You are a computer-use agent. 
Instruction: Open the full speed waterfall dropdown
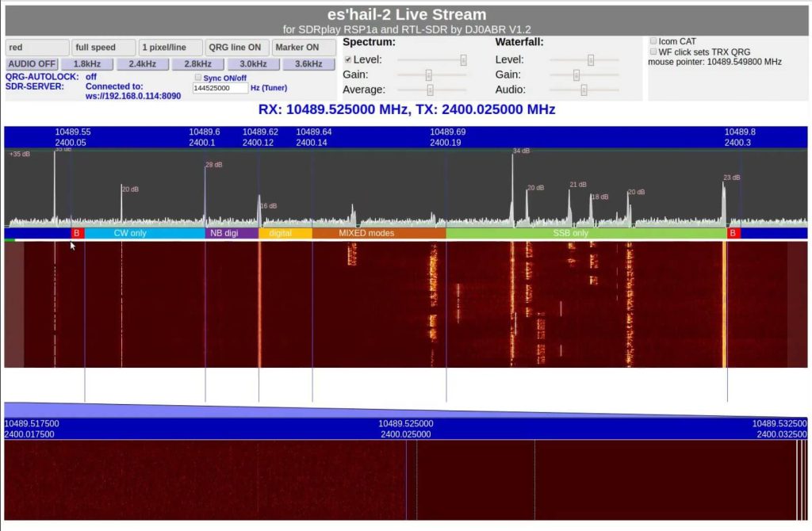[x=102, y=48]
